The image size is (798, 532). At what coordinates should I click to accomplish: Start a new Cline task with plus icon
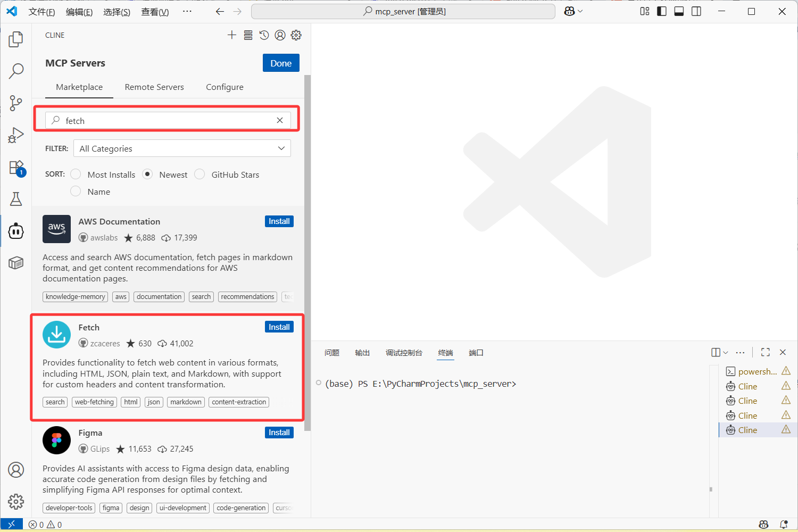(x=232, y=35)
